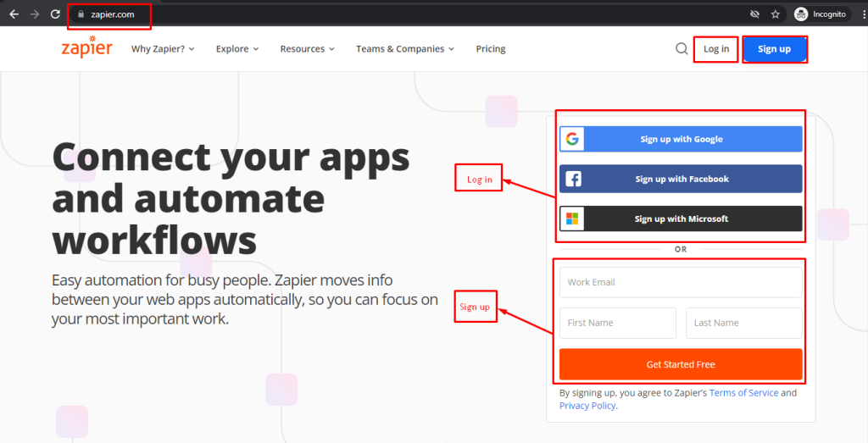Viewport: 868px width, 443px height.
Task: Click the Zapier logo
Action: point(87,47)
